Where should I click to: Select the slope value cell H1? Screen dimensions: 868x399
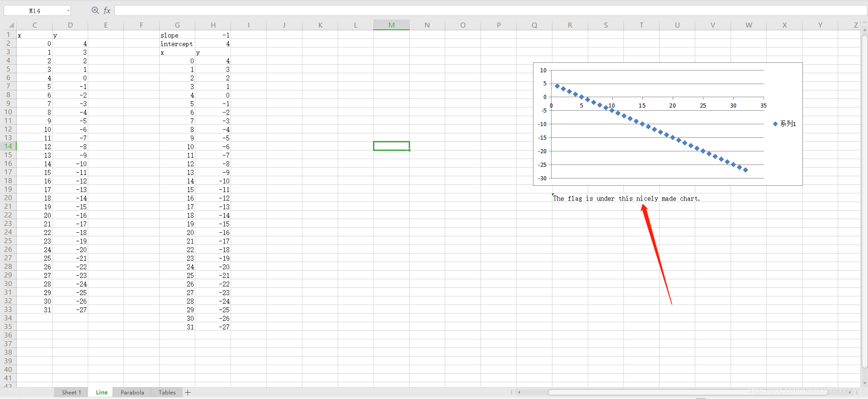[x=213, y=35]
